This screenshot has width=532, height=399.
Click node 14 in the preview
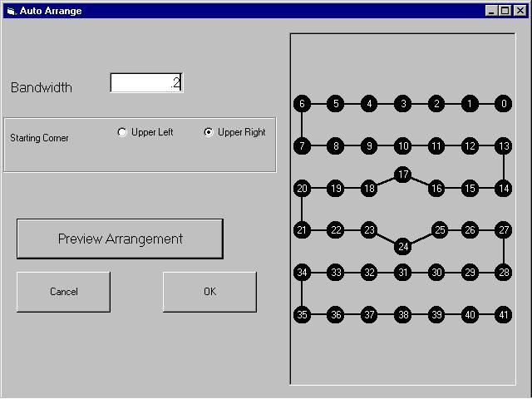504,188
